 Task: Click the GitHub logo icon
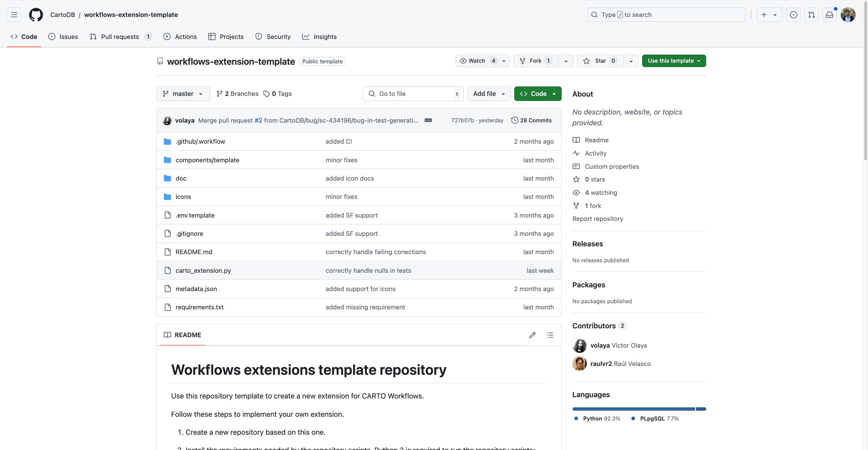(36, 15)
